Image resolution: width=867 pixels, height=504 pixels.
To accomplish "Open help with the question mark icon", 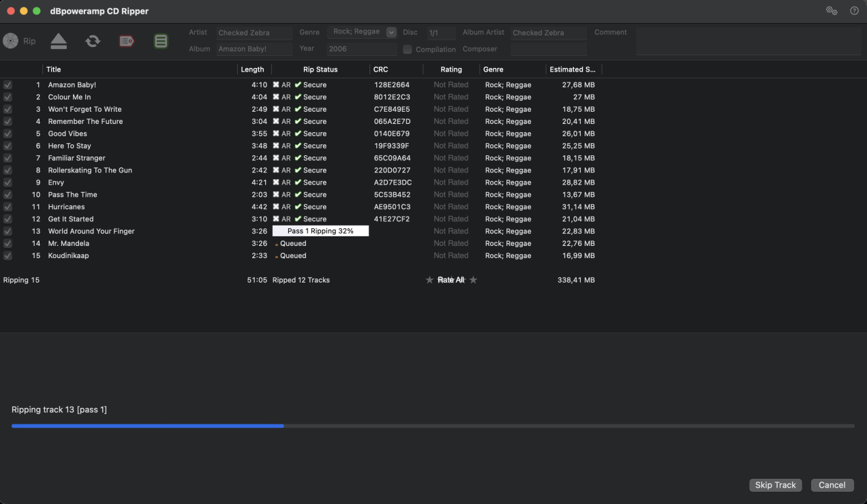I will (854, 11).
